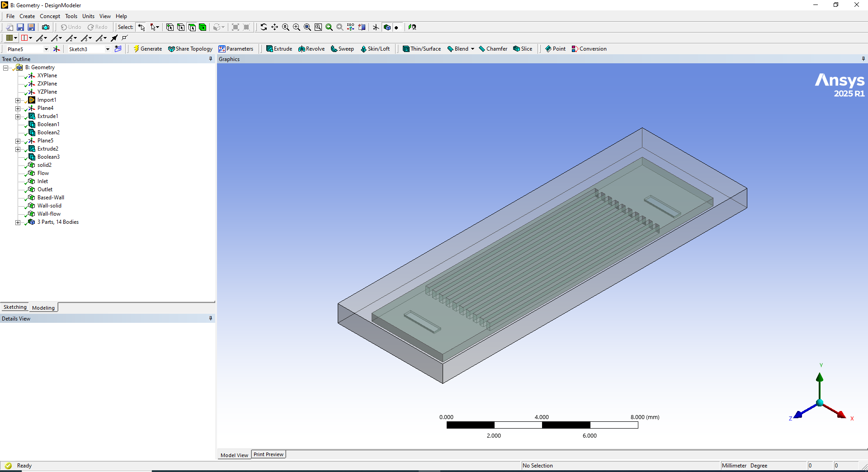The height and width of the screenshot is (472, 868).
Task: Open the Concept menu
Action: click(x=50, y=16)
